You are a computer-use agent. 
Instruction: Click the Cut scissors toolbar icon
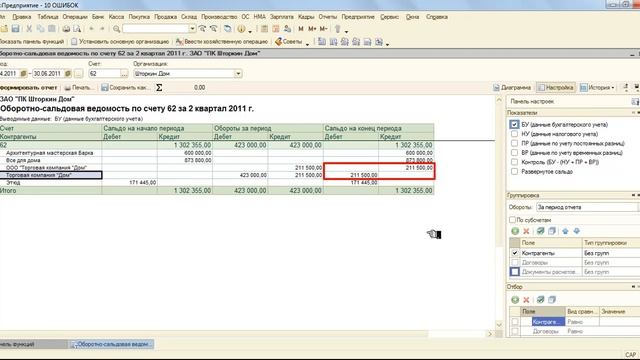point(29,29)
